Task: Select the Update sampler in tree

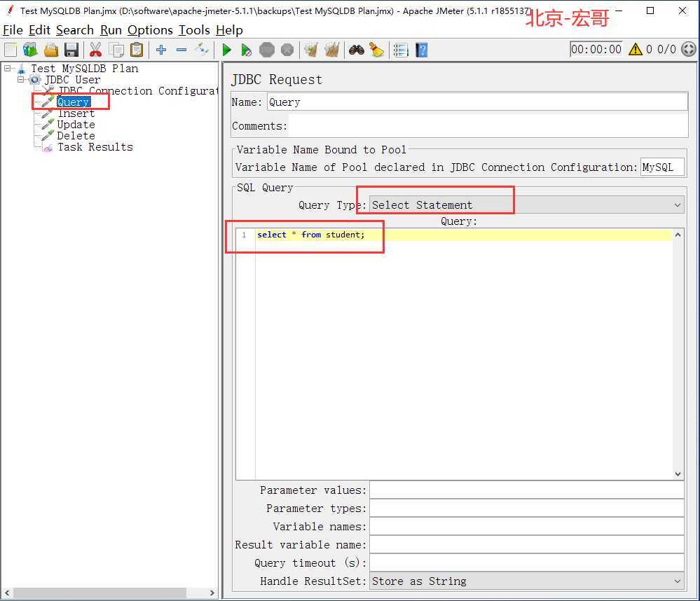Action: pos(76,125)
